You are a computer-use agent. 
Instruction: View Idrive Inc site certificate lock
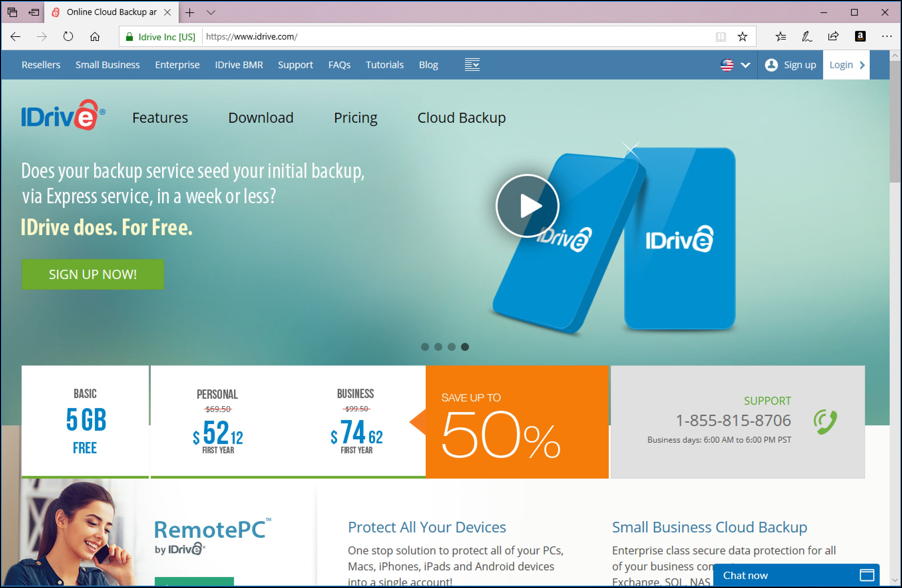click(x=129, y=36)
